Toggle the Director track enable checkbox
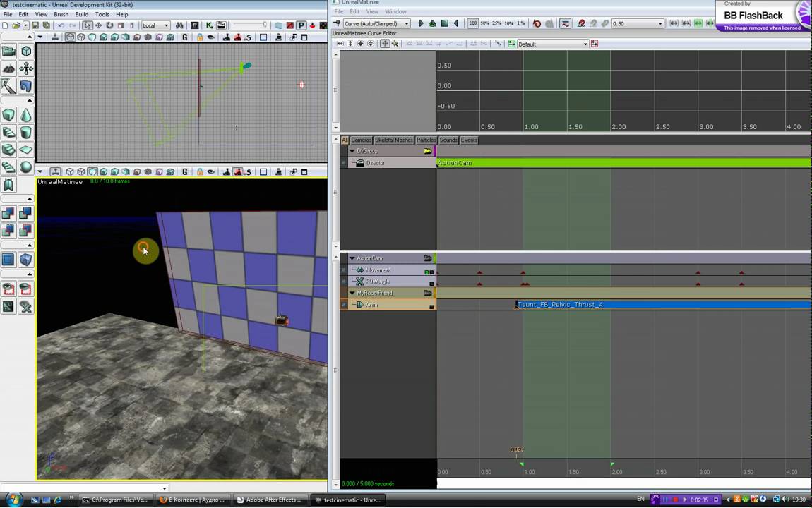 click(x=343, y=163)
